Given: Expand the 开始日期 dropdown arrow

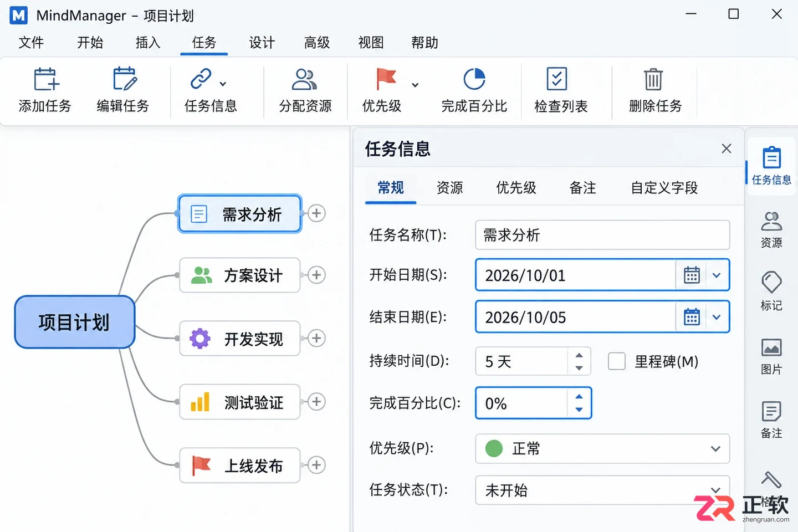Looking at the screenshot, I should (x=717, y=275).
